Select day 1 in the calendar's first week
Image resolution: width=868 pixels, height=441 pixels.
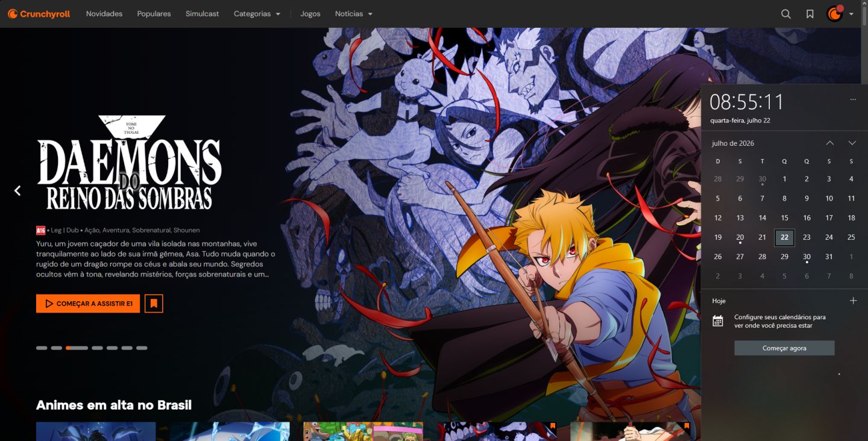(x=784, y=179)
